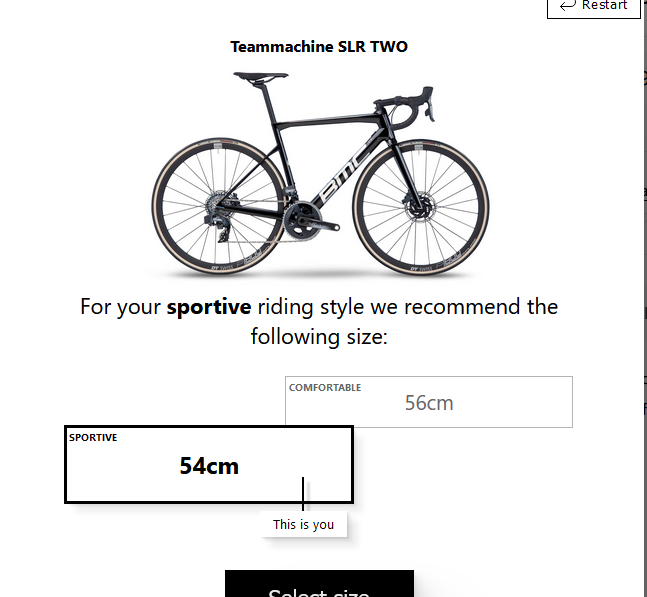Screen dimensions: 647x597
Task: Click the bike's saddle
Action: point(260,77)
